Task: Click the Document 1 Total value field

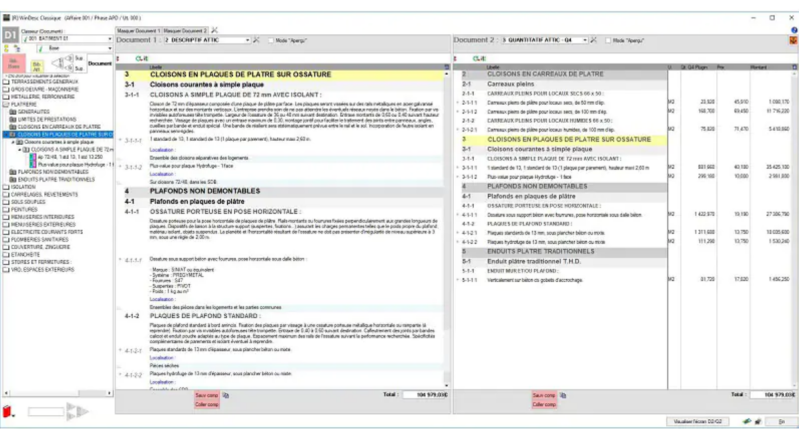Action: [x=425, y=395]
